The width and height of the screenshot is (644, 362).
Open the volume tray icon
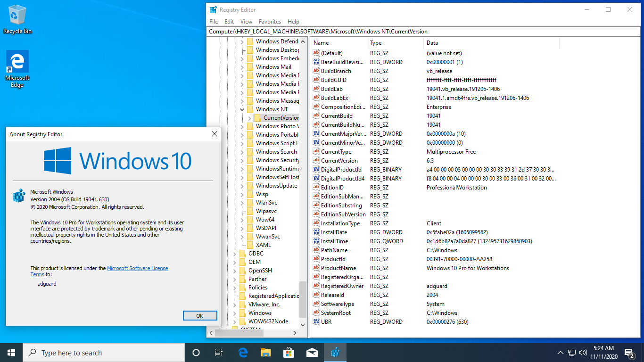point(583,353)
